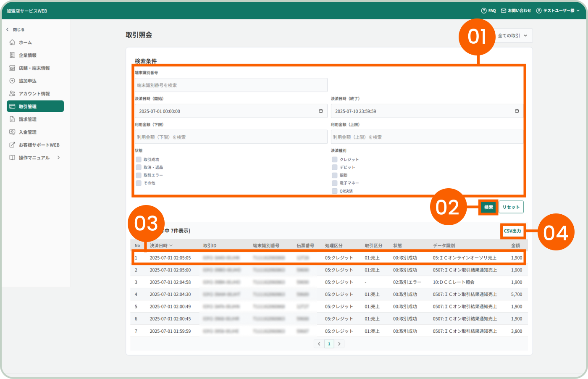Click the 請求管理 document icon

point(12,119)
